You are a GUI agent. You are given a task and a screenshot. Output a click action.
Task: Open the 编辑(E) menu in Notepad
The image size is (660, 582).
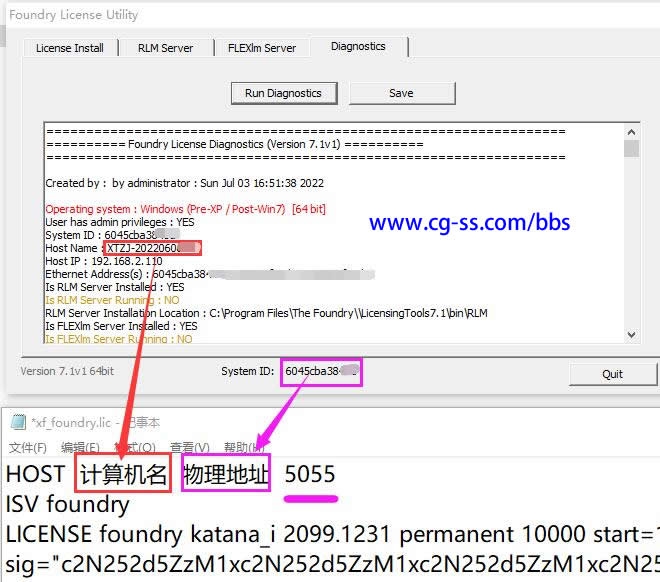81,447
